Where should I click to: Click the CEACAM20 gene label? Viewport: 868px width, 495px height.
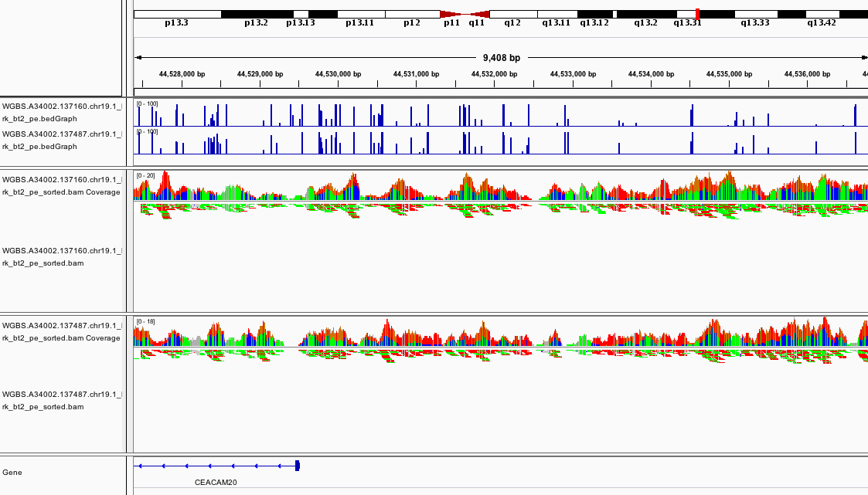pyautogui.click(x=216, y=483)
